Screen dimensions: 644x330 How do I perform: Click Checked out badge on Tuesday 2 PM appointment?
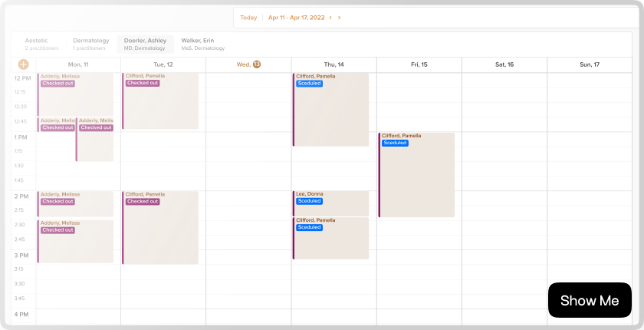(143, 202)
